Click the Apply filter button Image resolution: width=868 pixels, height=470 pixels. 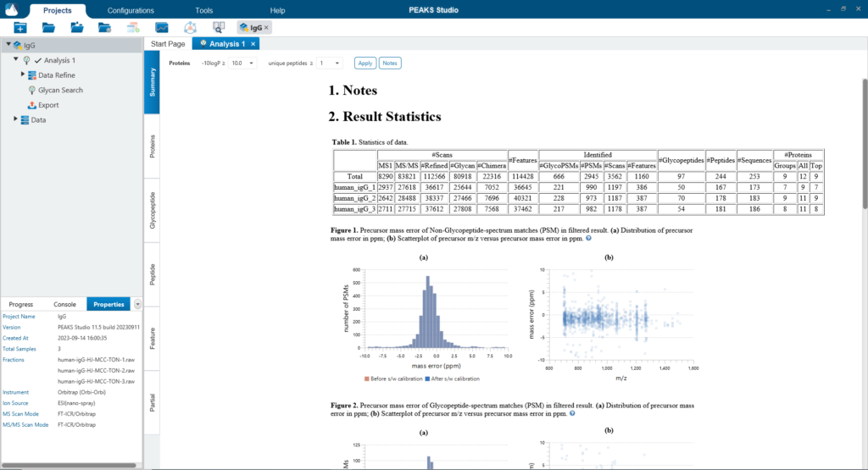coord(365,63)
